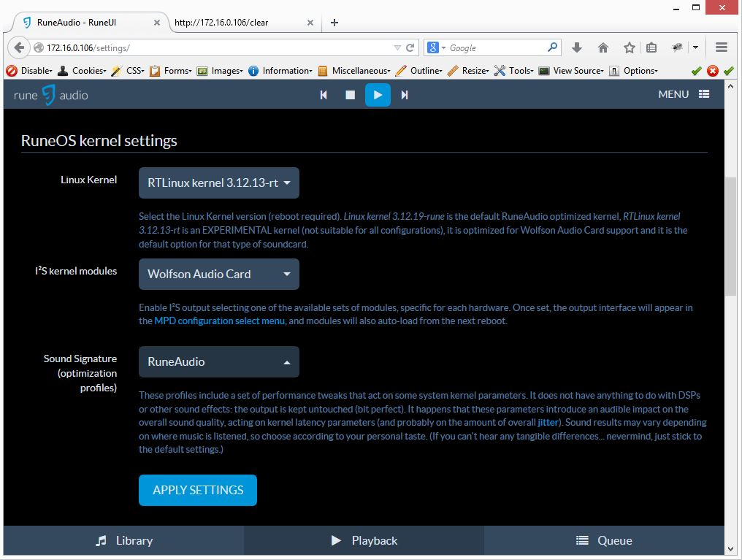
Task: Skip to next track
Action: click(405, 95)
